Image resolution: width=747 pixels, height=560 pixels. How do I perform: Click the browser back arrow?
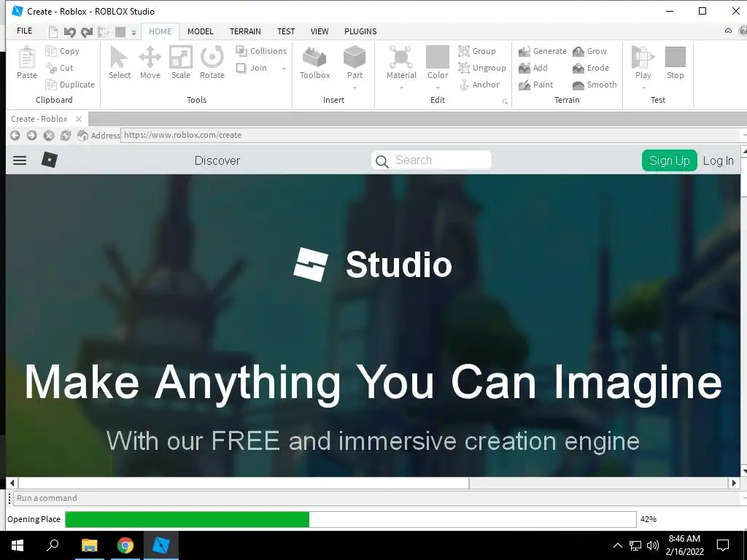(x=15, y=135)
